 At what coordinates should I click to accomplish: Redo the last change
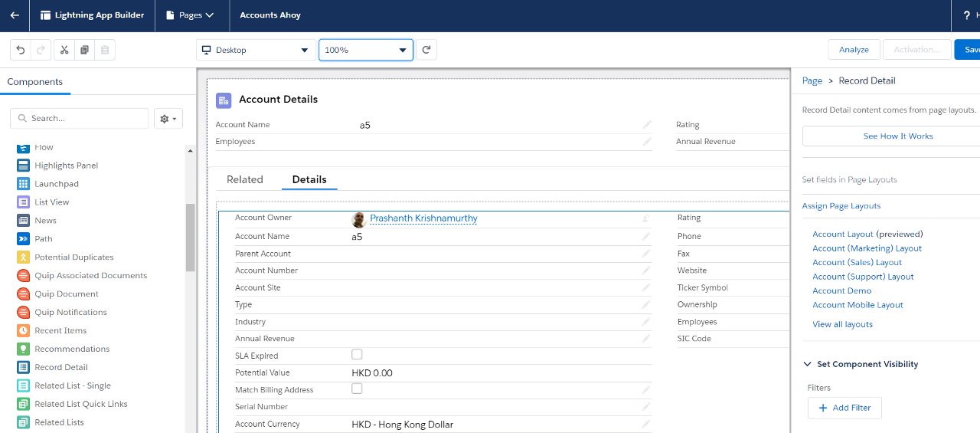point(41,50)
